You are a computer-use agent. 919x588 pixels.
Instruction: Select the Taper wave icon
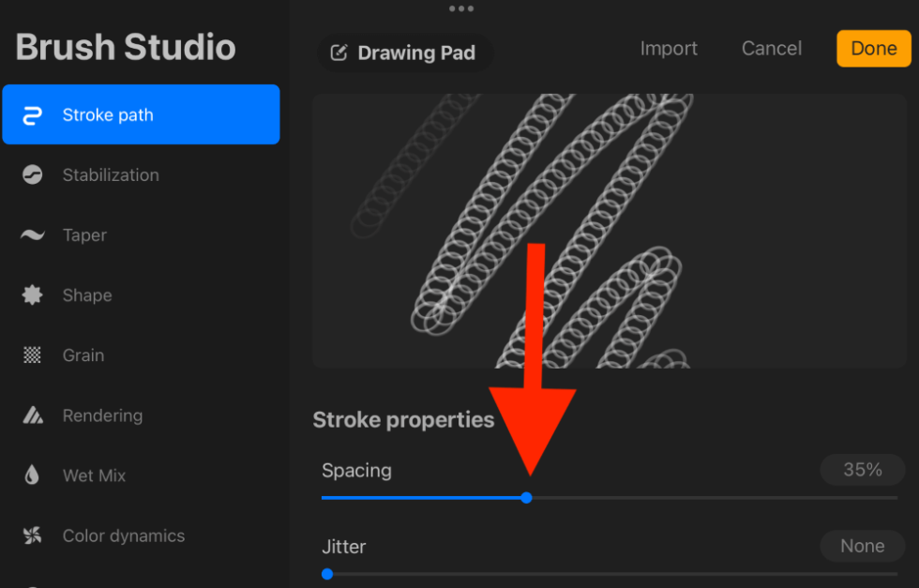[x=31, y=234]
